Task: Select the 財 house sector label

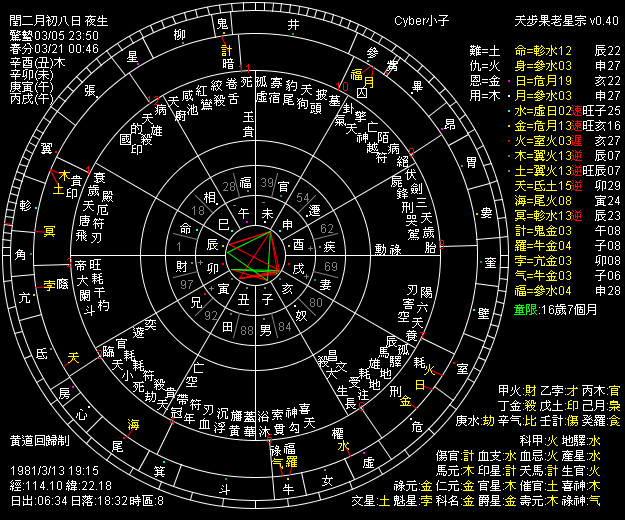Action: click(182, 266)
